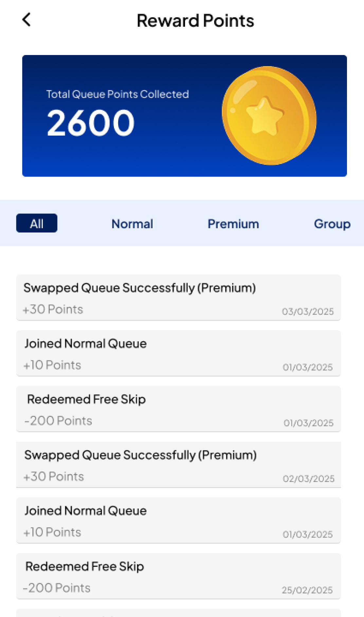The height and width of the screenshot is (617, 364).
Task: Click the 03/03/2025 date text
Action: click(308, 311)
